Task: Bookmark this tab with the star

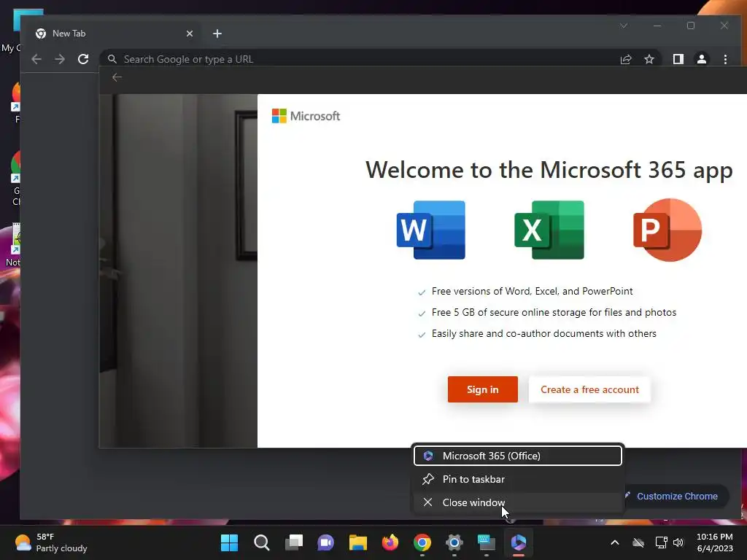Action: [x=649, y=59]
